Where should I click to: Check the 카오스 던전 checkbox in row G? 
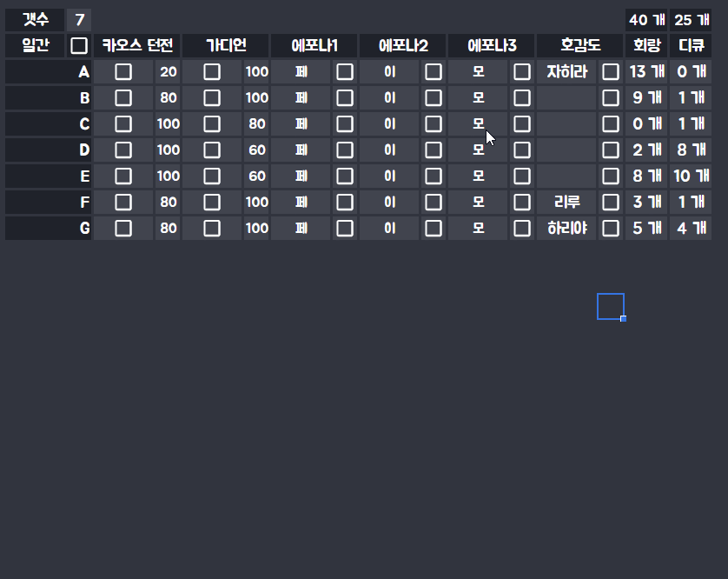click(123, 229)
